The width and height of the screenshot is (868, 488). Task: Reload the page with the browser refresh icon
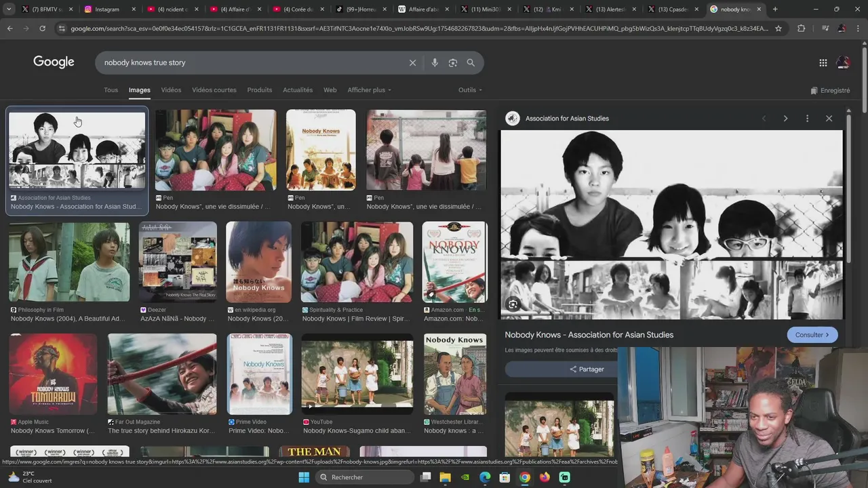42,28
